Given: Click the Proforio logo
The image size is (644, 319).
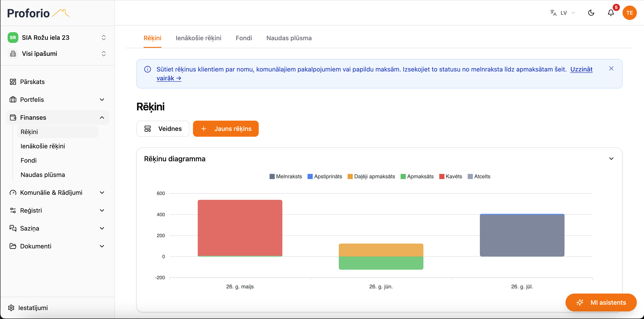Looking at the screenshot, I should (x=38, y=13).
